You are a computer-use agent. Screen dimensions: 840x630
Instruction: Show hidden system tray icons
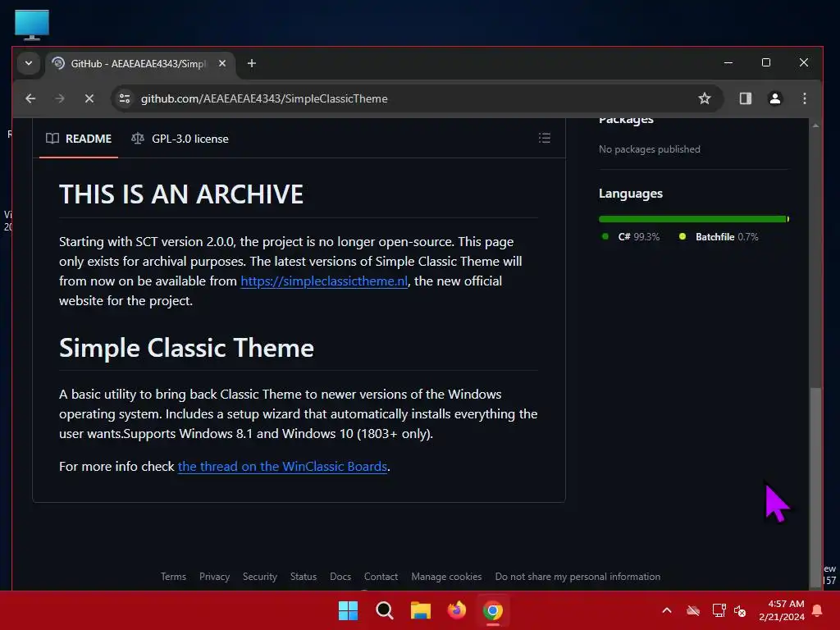click(x=667, y=610)
